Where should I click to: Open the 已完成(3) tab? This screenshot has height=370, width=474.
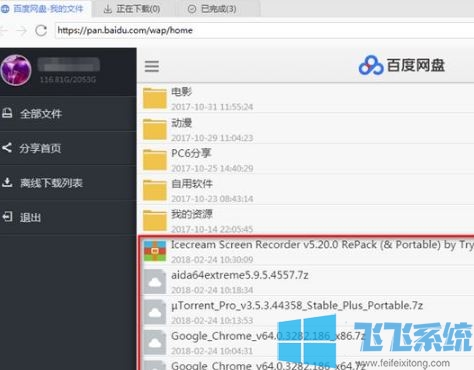coord(212,9)
